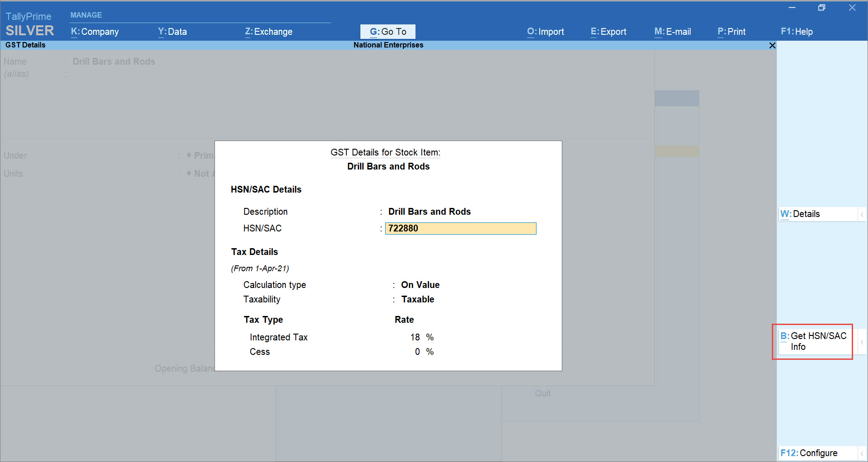Viewport: 868px width, 462px height.
Task: Restore down the TallyPrime window
Action: click(821, 8)
